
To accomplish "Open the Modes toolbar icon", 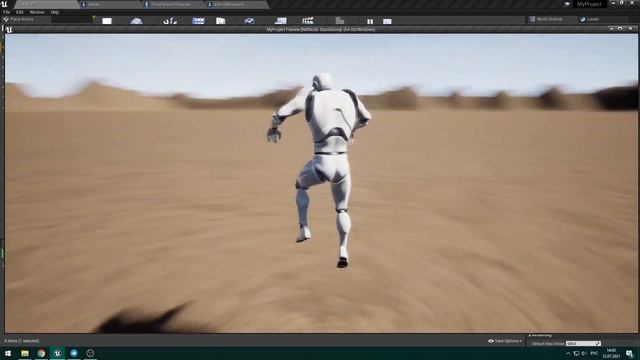I will pyautogui.click(x=170, y=21).
